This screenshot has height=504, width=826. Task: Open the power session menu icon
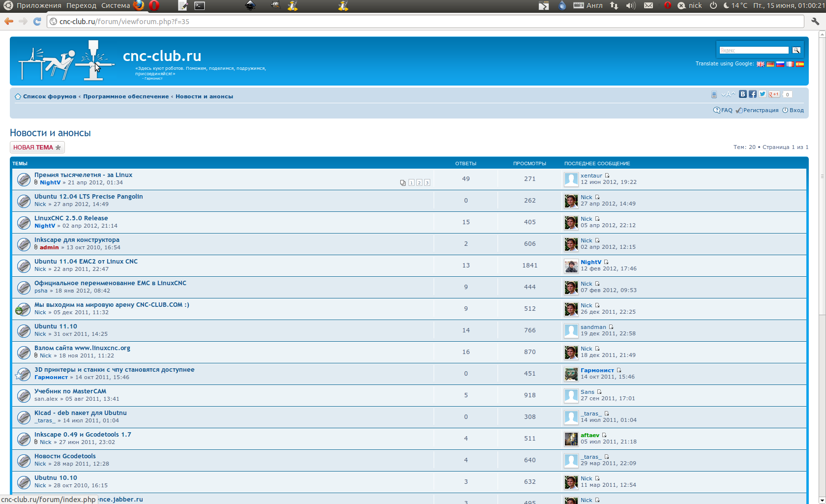click(x=713, y=5)
